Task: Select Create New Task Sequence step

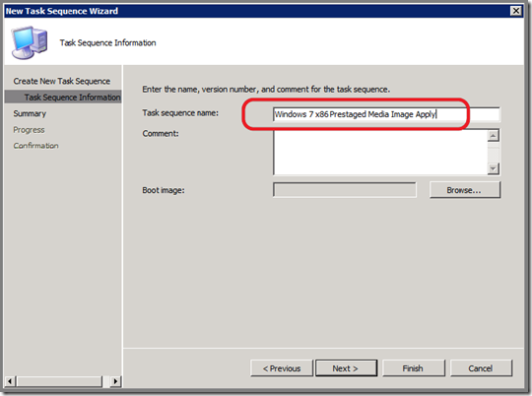Action: (x=62, y=81)
